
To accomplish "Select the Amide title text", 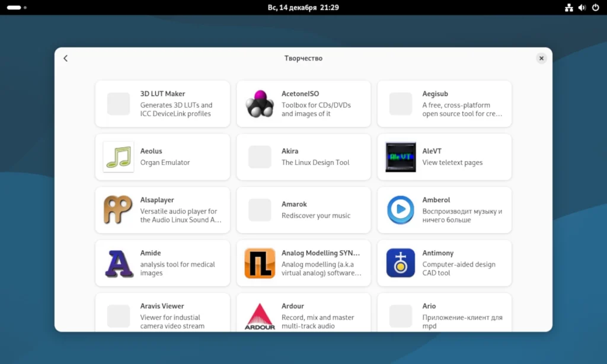I will point(150,253).
